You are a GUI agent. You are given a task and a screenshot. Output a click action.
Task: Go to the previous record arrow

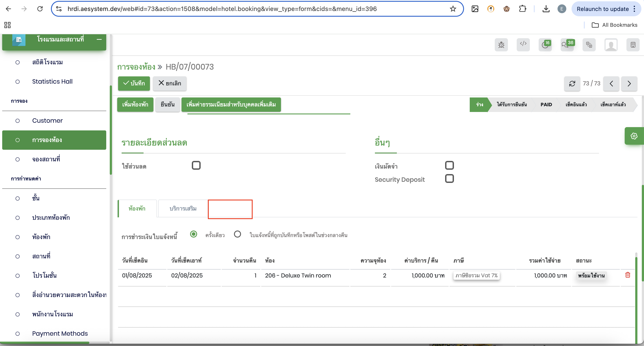pos(611,83)
